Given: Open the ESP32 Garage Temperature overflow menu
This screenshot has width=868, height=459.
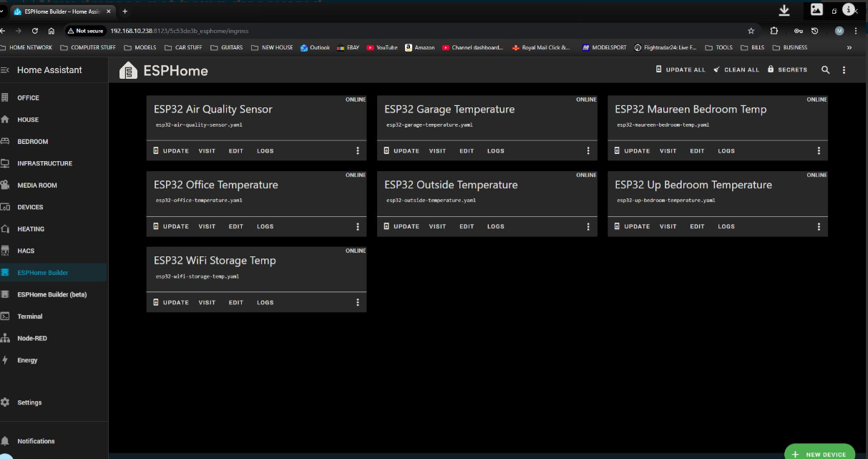Looking at the screenshot, I should click(588, 151).
